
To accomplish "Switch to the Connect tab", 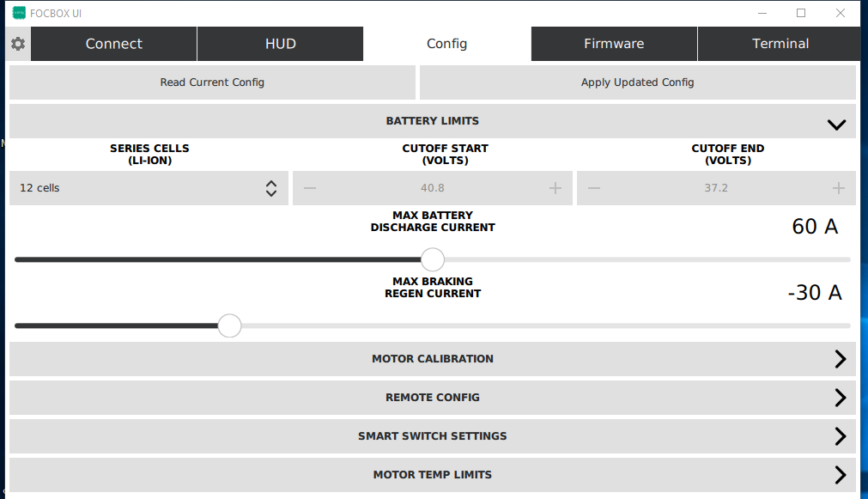I will [114, 44].
